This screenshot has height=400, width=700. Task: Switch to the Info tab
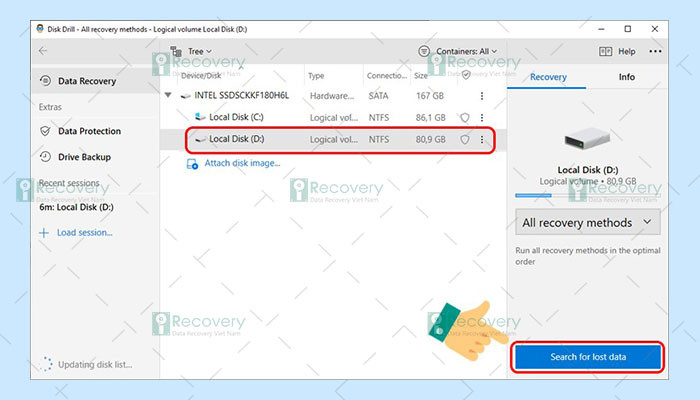tap(626, 77)
